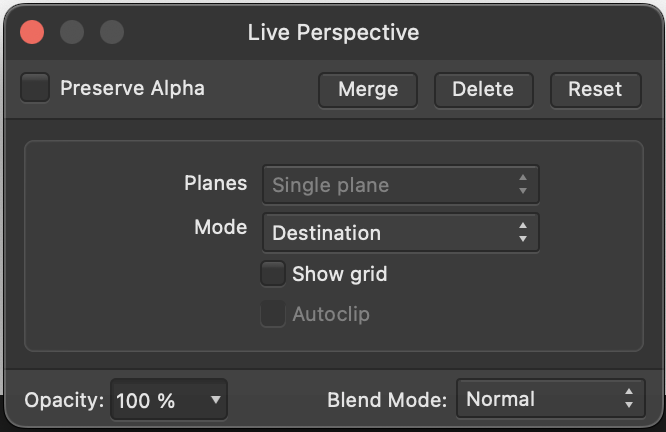Tick the Show grid checkbox

click(x=273, y=274)
